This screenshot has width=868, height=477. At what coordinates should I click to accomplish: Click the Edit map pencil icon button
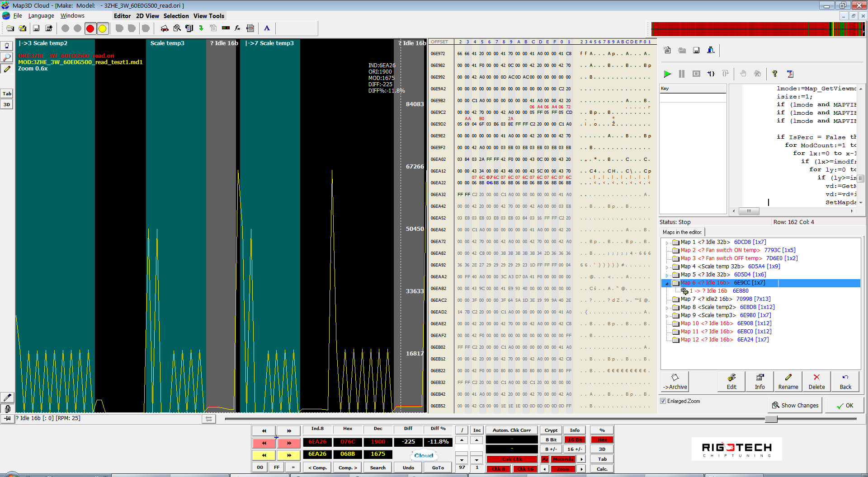[731, 381]
